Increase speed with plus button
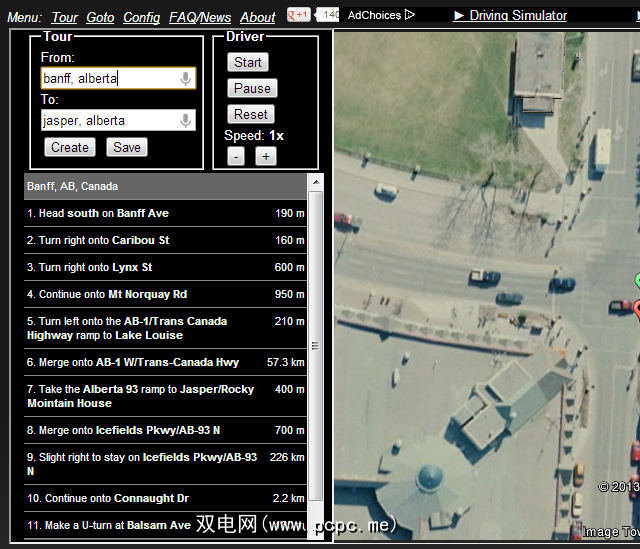 click(x=265, y=156)
